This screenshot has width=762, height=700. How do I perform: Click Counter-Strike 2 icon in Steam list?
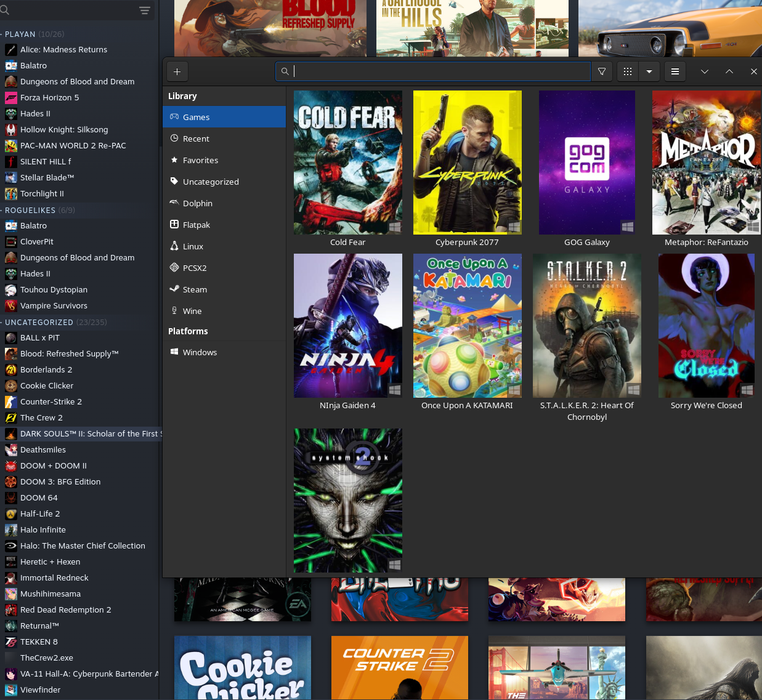11,401
